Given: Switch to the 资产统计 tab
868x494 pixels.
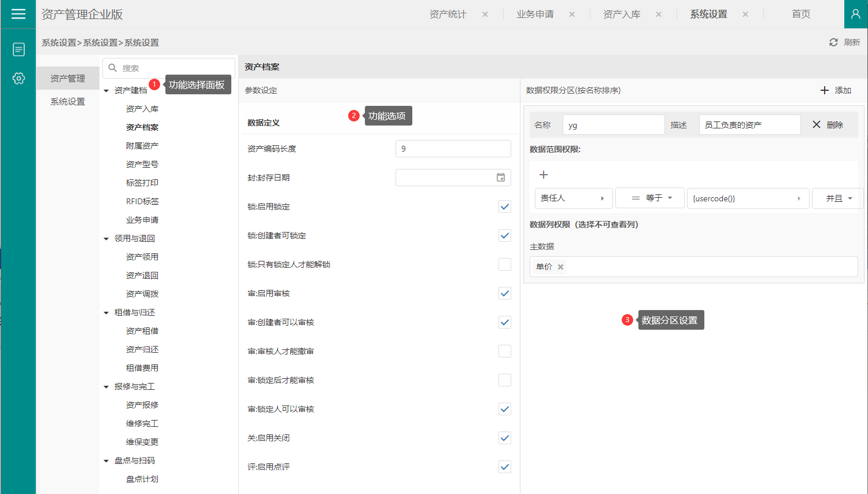Looking at the screenshot, I should pyautogui.click(x=448, y=14).
